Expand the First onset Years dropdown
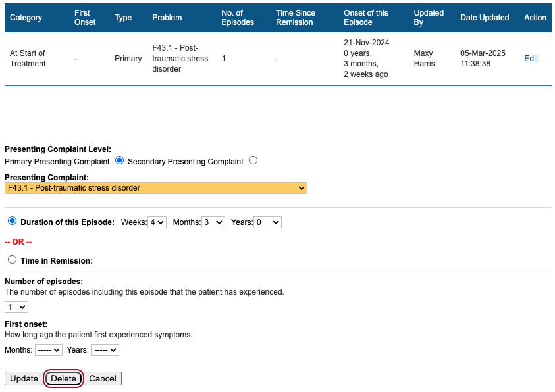The image size is (555, 392). click(x=105, y=350)
